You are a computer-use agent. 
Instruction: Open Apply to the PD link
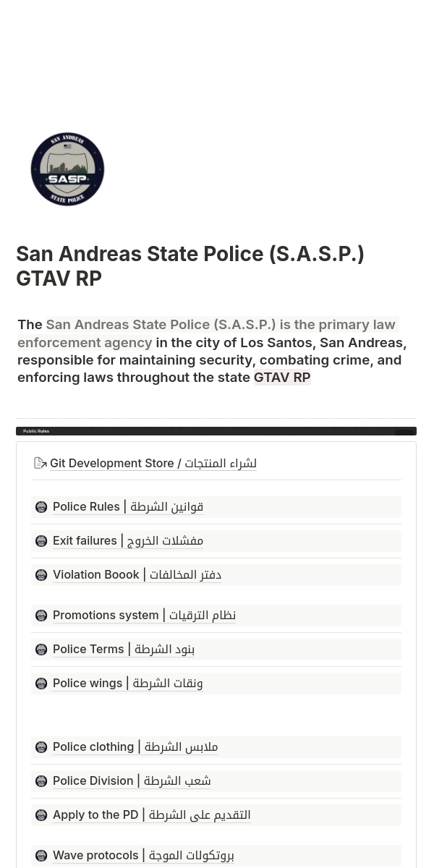(151, 814)
